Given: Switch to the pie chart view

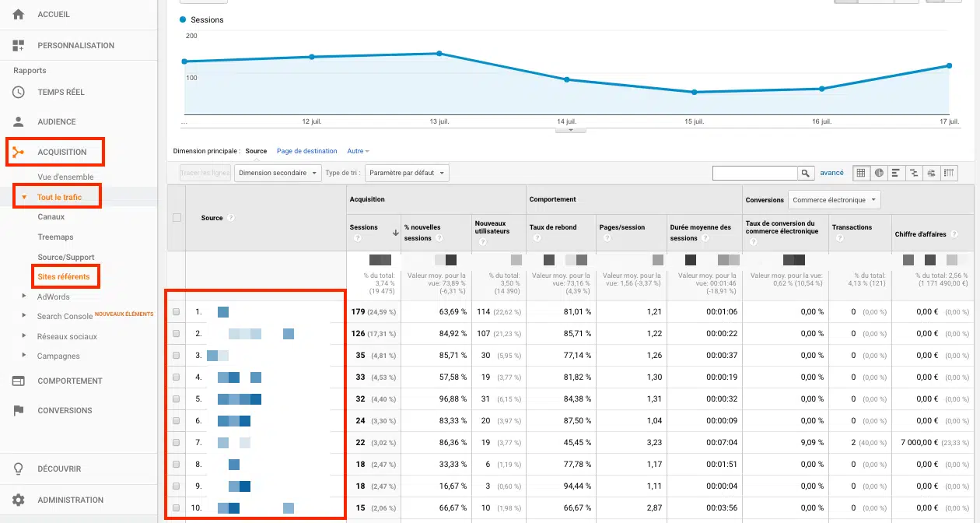Looking at the screenshot, I should [x=879, y=173].
